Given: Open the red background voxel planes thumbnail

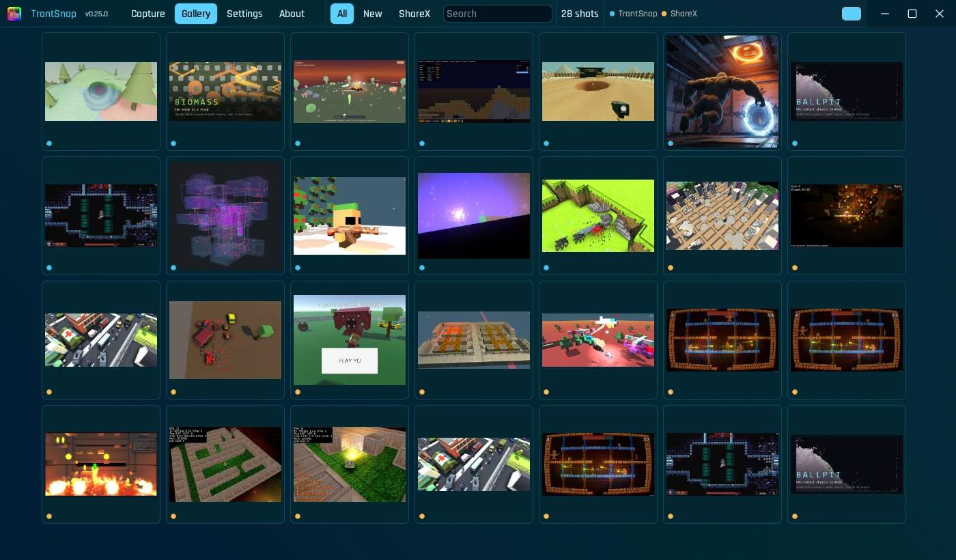Looking at the screenshot, I should (598, 340).
